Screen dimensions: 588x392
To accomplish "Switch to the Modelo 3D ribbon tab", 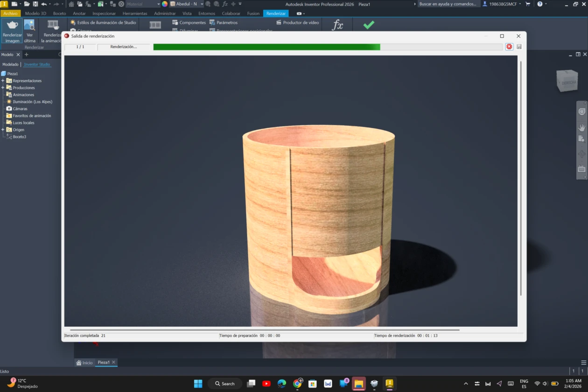I will click(35, 14).
